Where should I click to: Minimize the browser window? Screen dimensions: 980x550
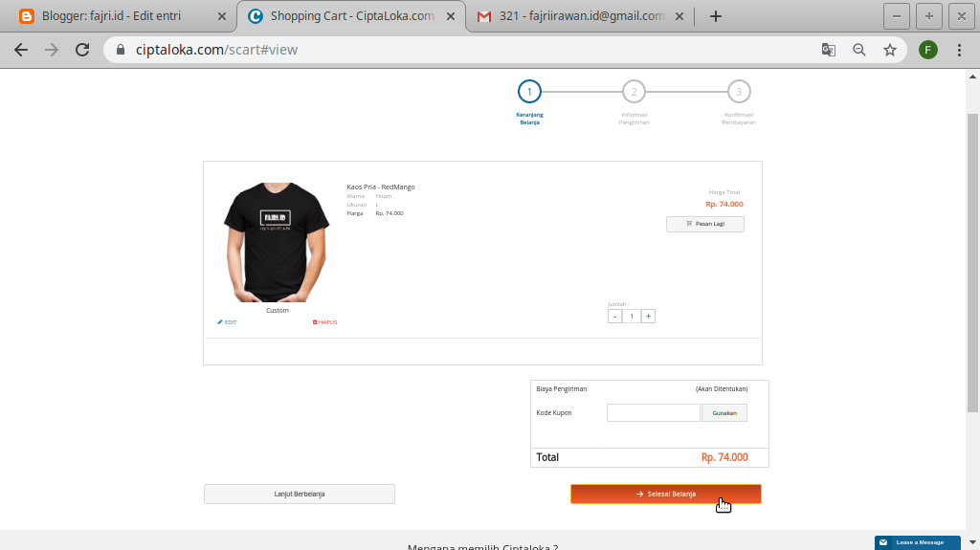point(896,16)
